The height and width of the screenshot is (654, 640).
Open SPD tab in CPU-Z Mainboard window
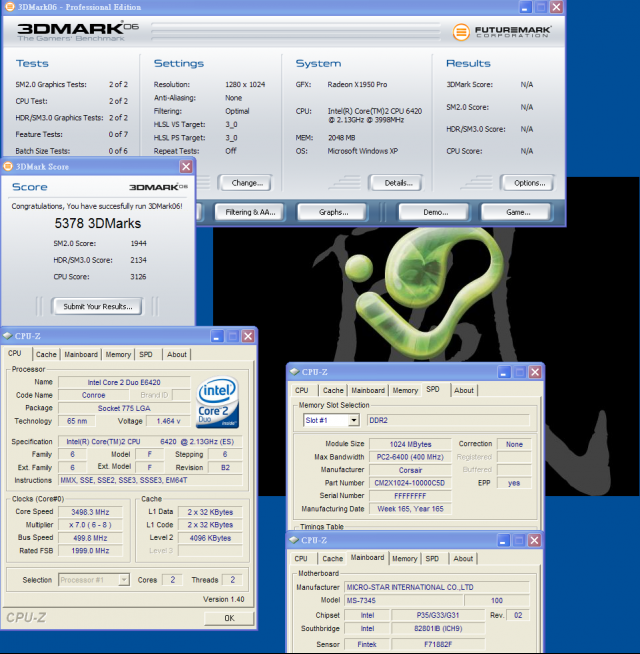432,558
